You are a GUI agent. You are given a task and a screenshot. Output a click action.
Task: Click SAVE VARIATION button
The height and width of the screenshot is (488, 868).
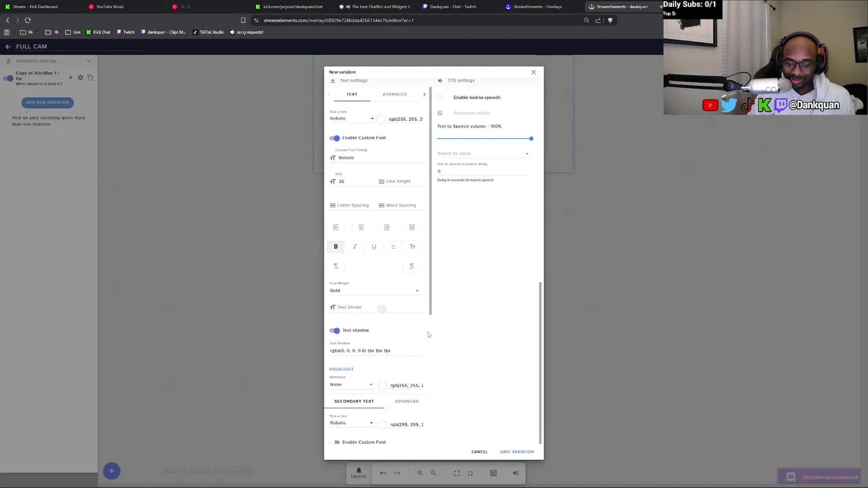517,451
